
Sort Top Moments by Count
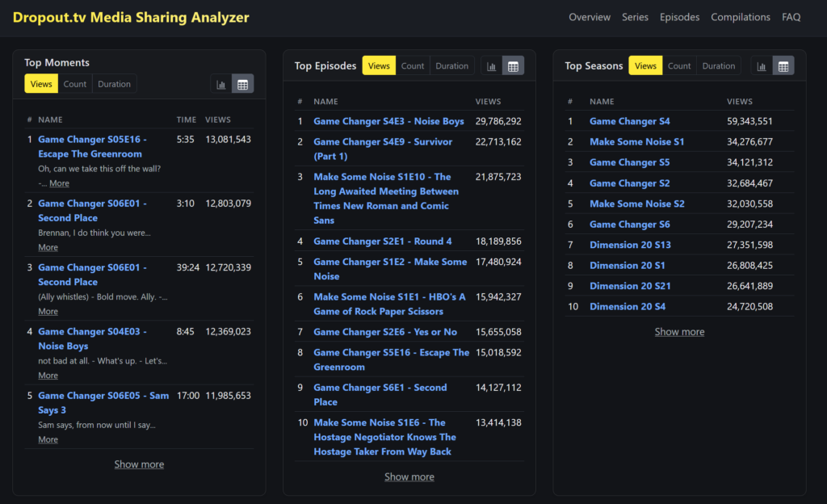(x=75, y=84)
